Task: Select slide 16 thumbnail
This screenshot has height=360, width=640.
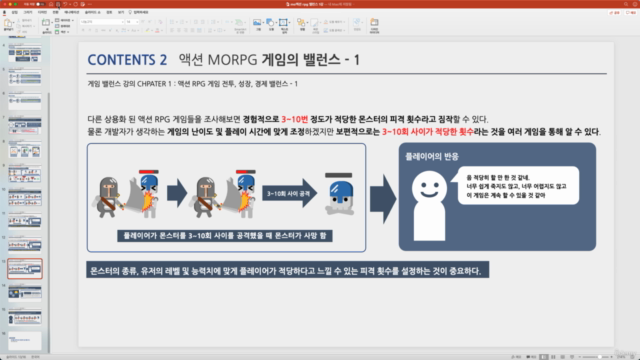Action: 24,341
